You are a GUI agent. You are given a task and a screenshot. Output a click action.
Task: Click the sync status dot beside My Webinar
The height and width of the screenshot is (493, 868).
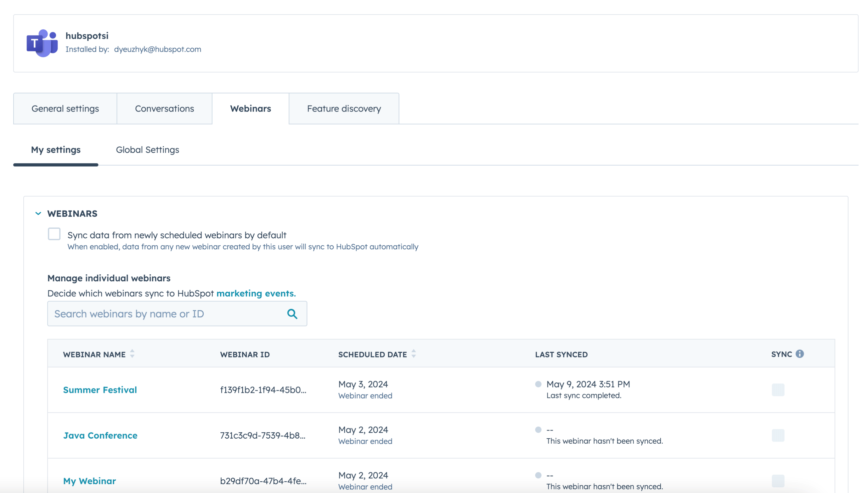click(x=538, y=475)
